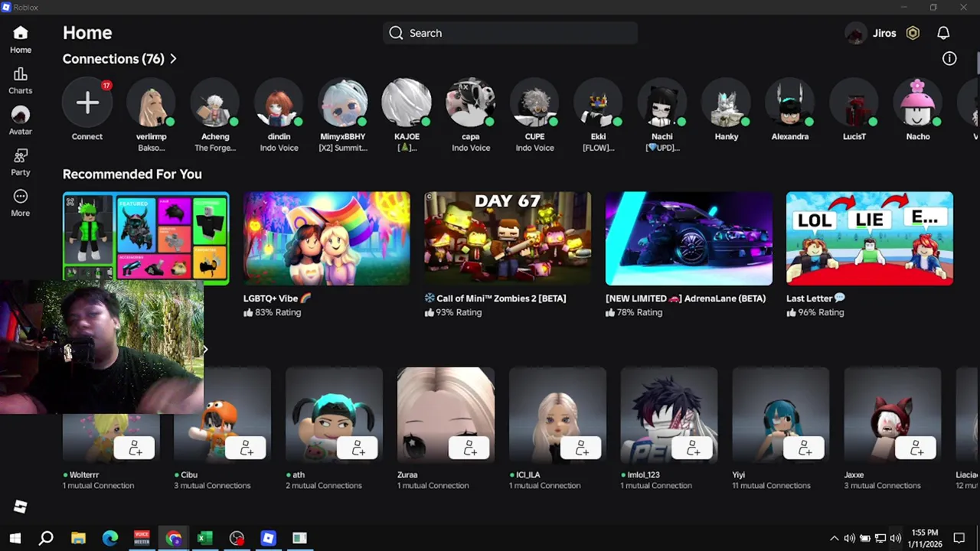Open Voicemeeter from the taskbar

point(142,538)
